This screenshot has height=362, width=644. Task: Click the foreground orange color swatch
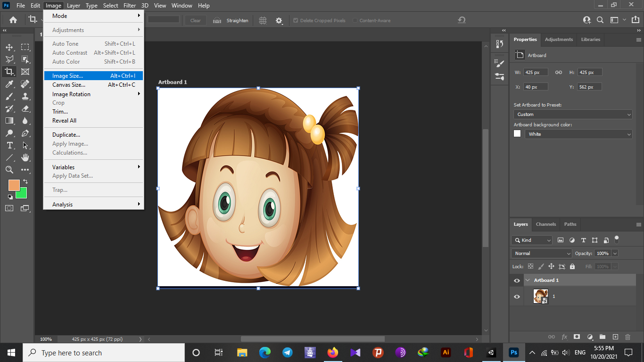tap(14, 185)
